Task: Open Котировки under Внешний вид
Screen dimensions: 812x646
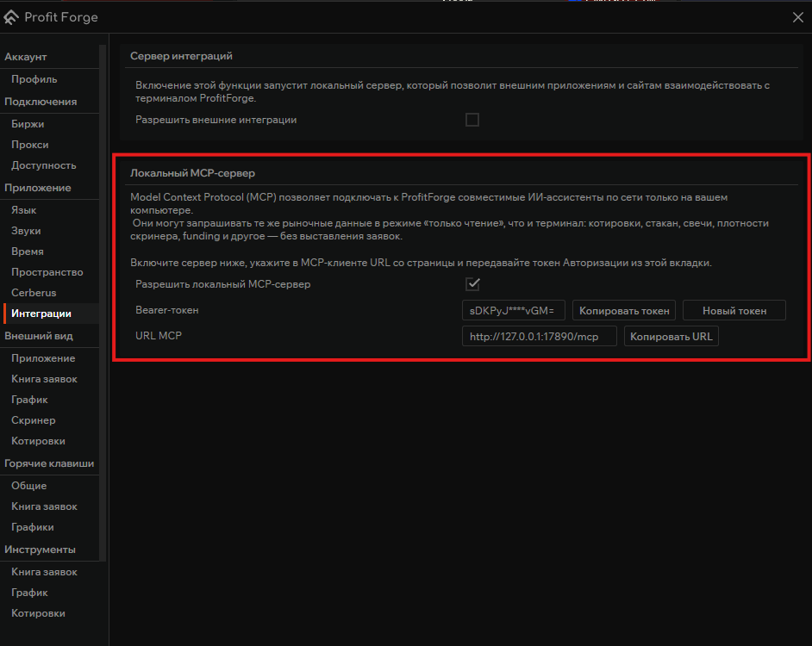Action: (x=38, y=441)
